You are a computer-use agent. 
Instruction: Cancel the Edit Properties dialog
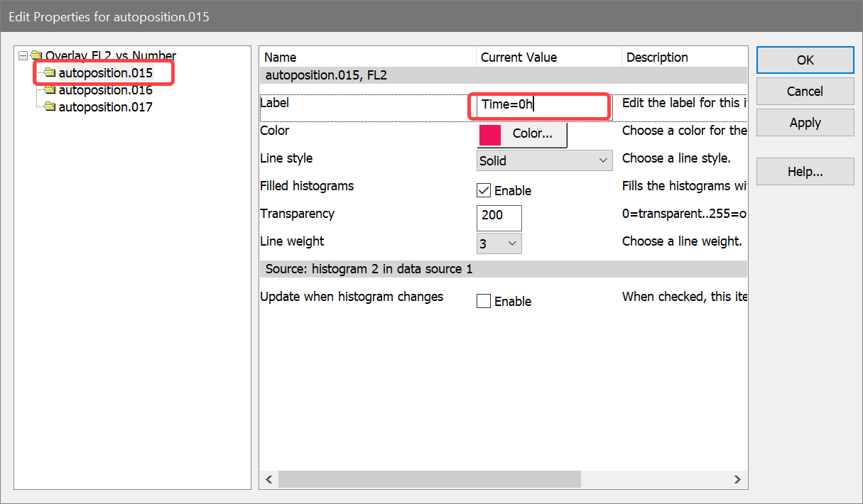pos(805,92)
